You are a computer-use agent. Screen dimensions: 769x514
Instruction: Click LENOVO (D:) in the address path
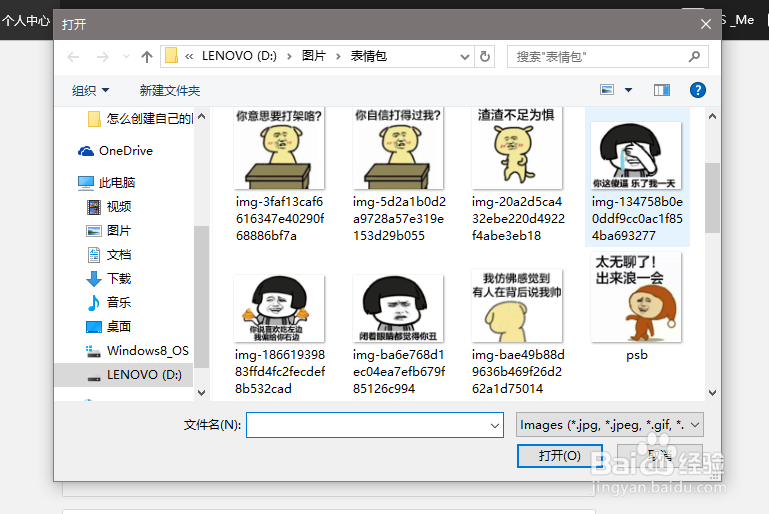tap(239, 56)
